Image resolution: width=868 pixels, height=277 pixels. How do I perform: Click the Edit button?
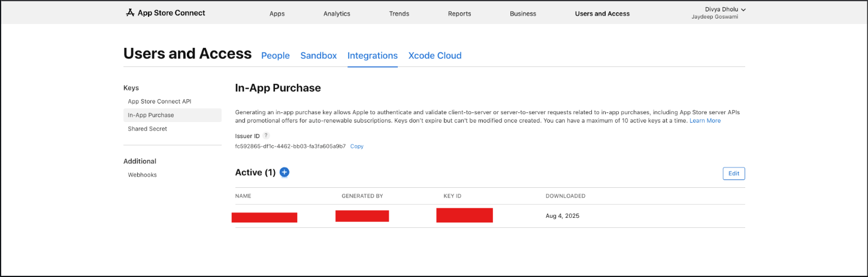734,173
